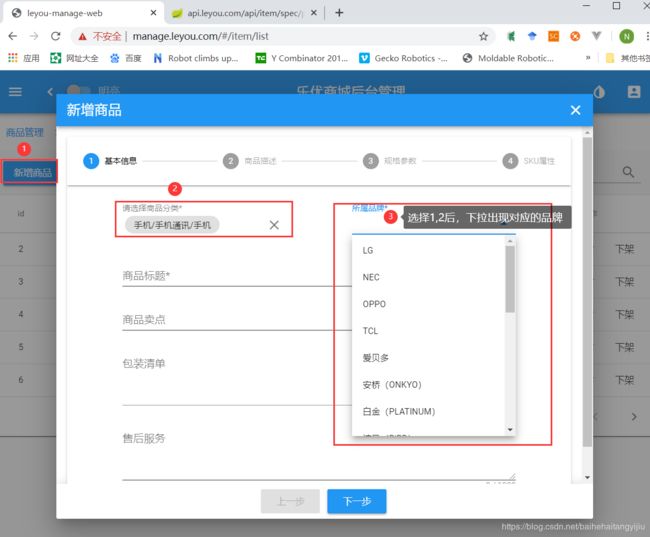Switch to leyou-manage-web tab
Viewport: 650px width, 537px height.
coord(81,13)
